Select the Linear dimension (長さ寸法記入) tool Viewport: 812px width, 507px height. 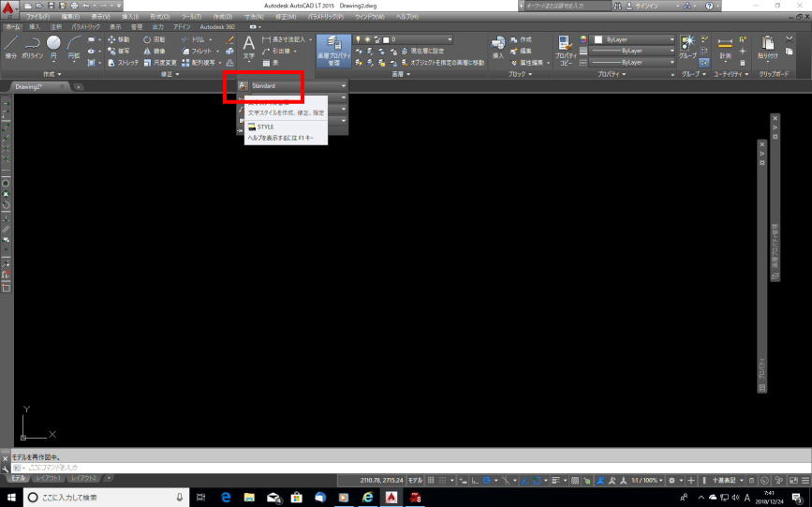tap(284, 39)
